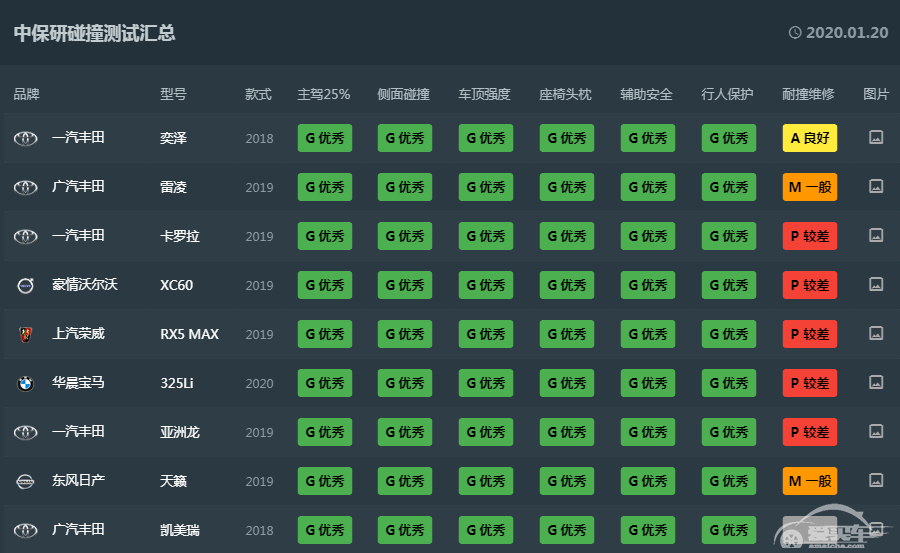
Task: Click 中保研碰撞测试汇总 title
Action: coord(95,33)
